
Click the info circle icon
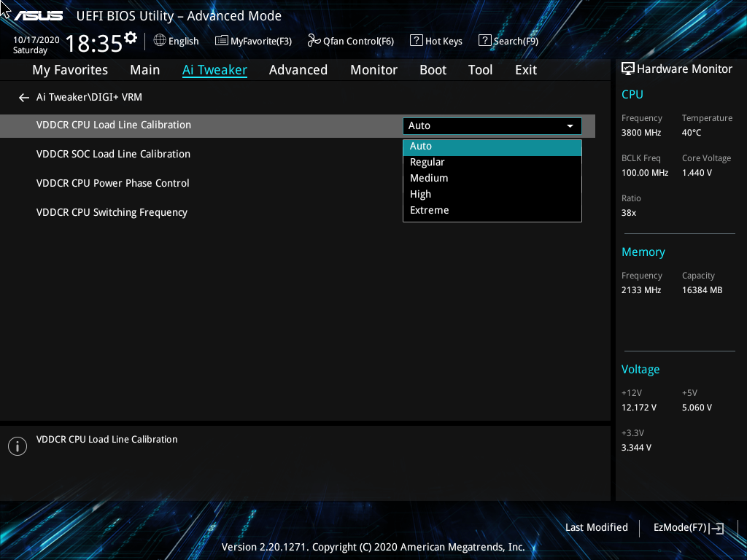point(18,446)
